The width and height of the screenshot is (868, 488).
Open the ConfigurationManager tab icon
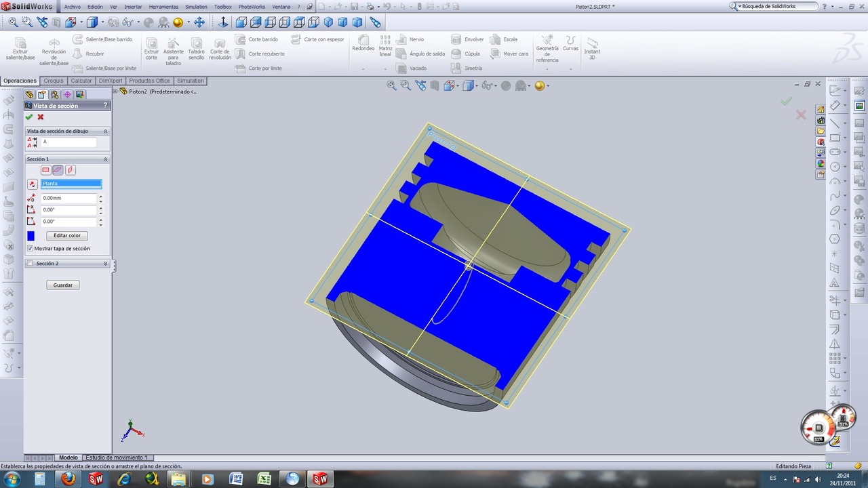(54, 94)
